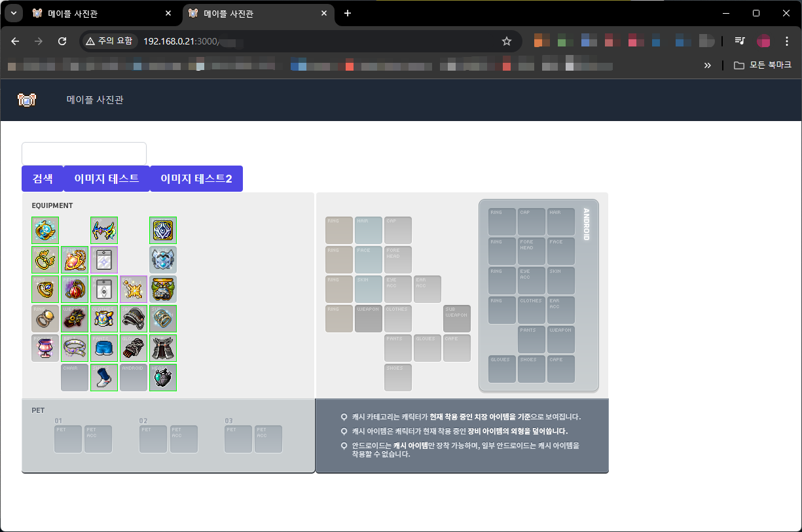This screenshot has width=802, height=532.
Task: Click the silver winged badge item
Action: point(163,260)
